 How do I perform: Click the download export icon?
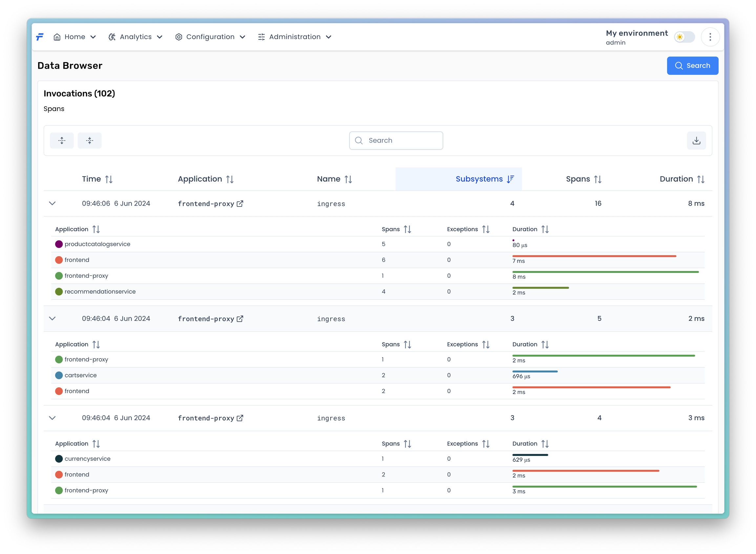[x=696, y=141]
